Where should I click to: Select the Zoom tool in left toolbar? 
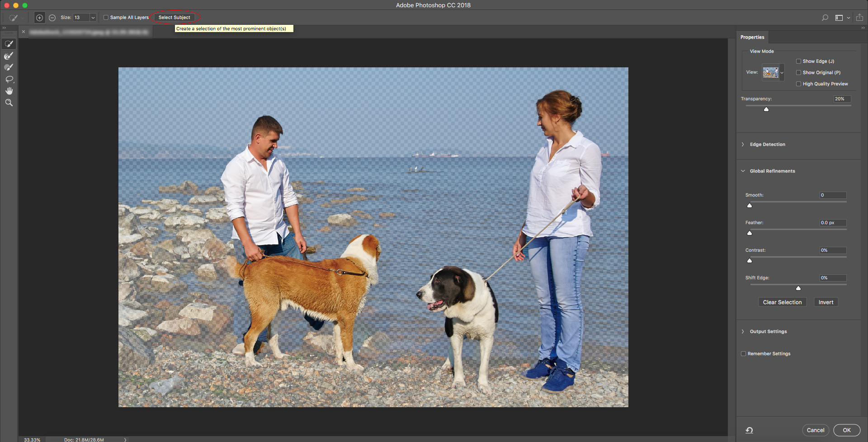click(9, 103)
